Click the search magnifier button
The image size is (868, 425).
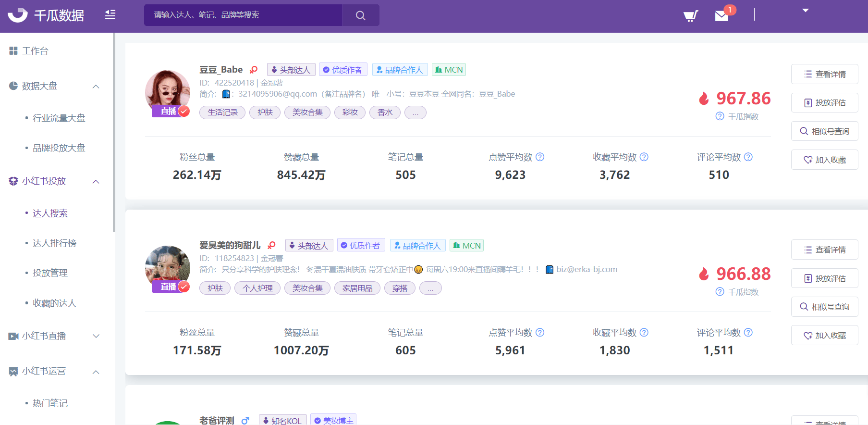[x=361, y=15]
